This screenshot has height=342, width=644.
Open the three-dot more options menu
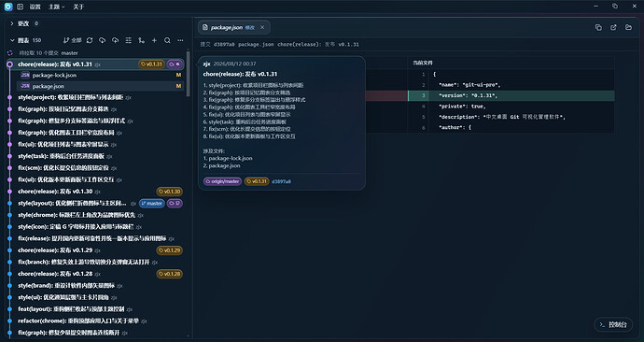(x=180, y=40)
